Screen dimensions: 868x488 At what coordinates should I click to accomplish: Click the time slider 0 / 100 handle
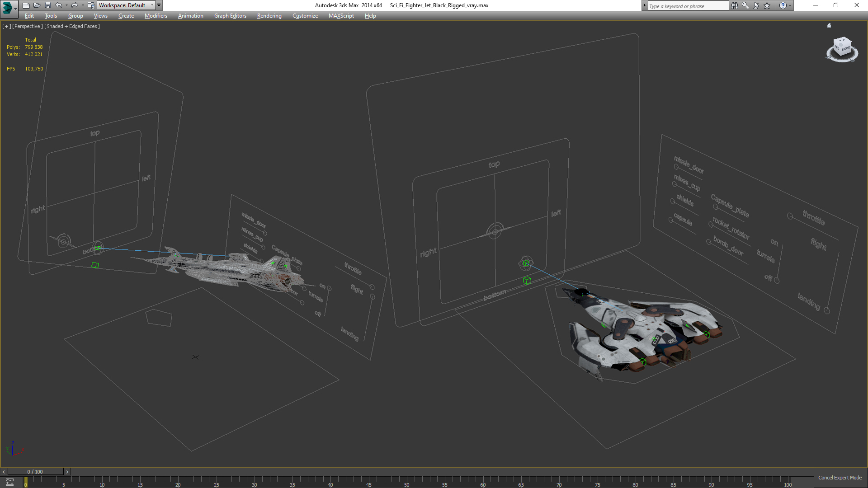[35, 472]
